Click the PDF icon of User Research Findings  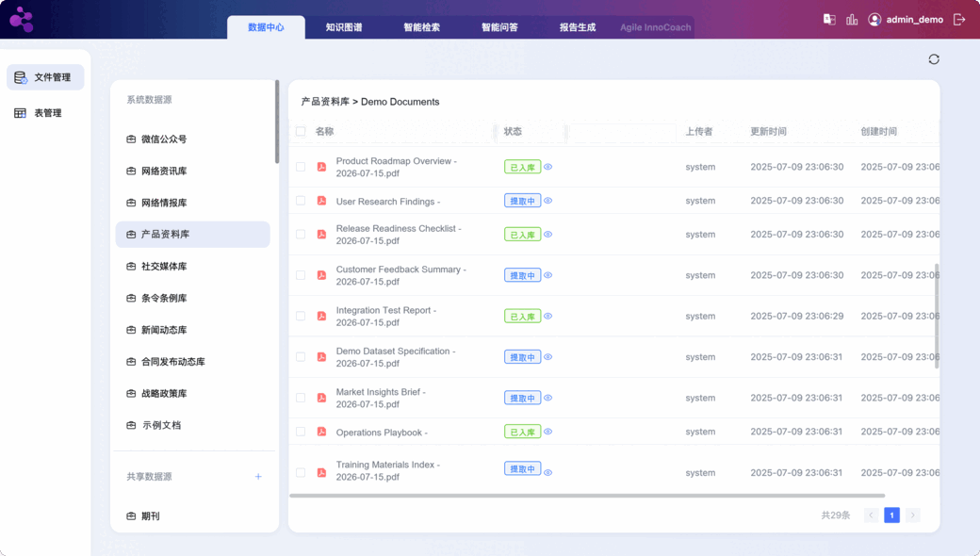pos(321,201)
